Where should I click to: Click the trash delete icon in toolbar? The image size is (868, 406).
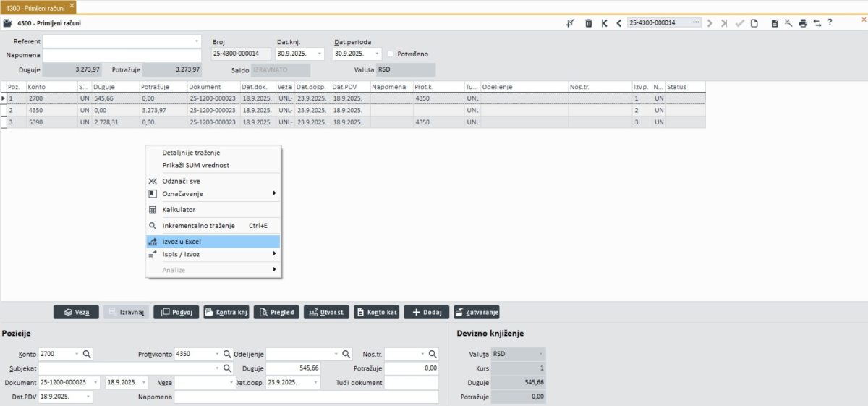(x=588, y=23)
